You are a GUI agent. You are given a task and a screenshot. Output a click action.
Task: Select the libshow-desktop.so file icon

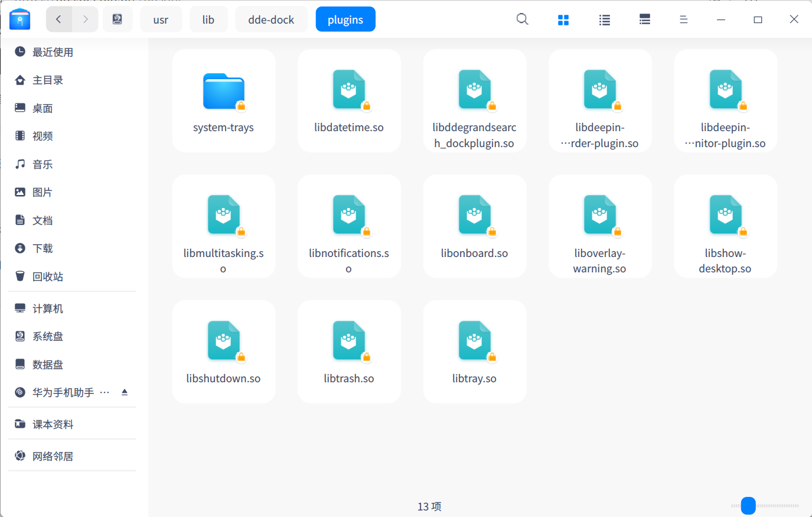[x=726, y=216]
